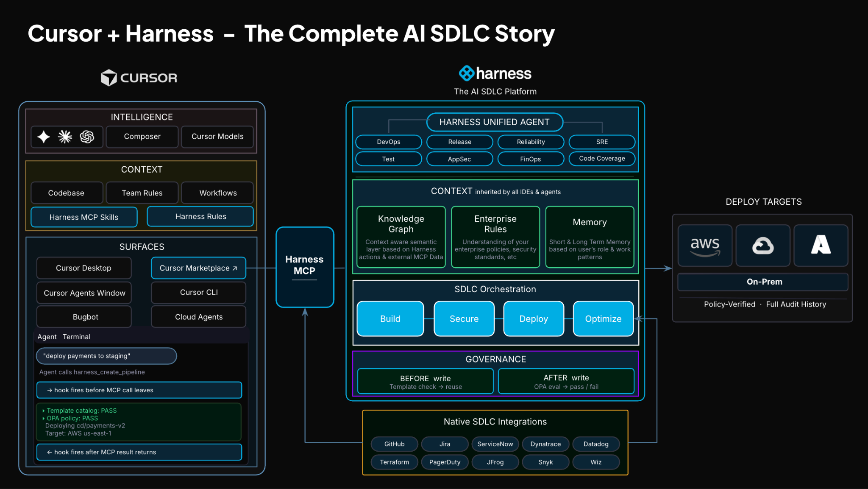Open Harness MCP Skills
Screen dimensions: 868x489
click(x=84, y=217)
